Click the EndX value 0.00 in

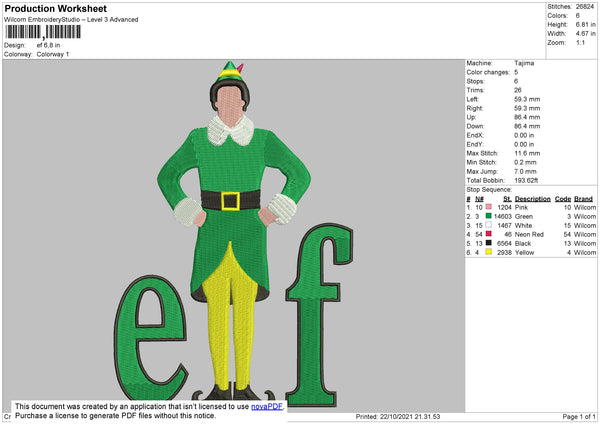[524, 135]
